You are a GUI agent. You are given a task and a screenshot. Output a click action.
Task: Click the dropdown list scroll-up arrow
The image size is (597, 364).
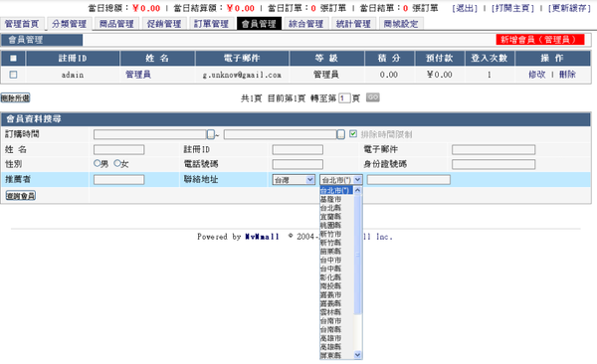pyautogui.click(x=357, y=190)
